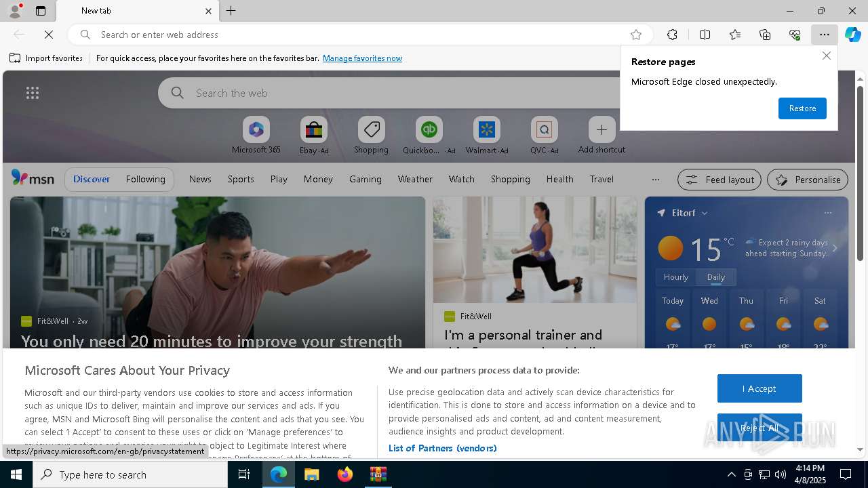Click Add shortcut plus tile

tap(601, 136)
